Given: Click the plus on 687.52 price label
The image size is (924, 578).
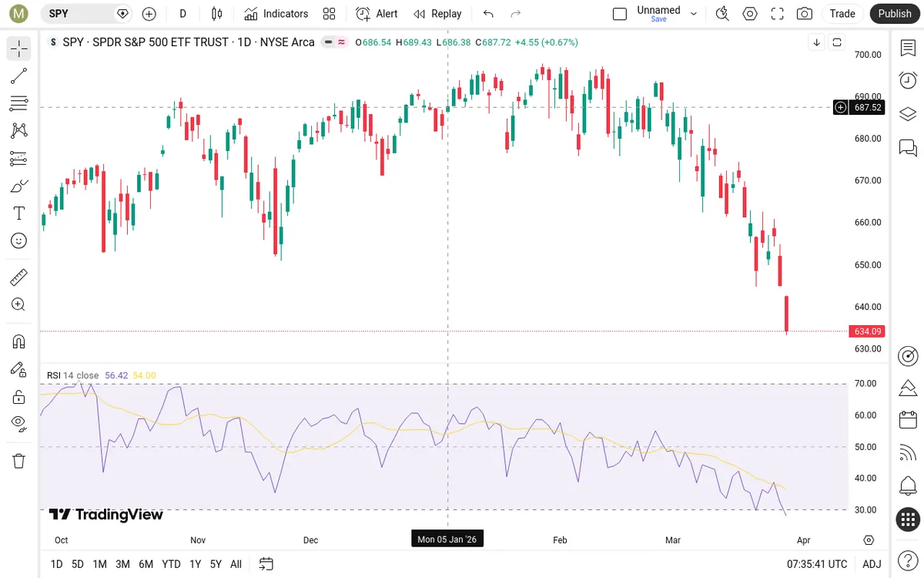Looking at the screenshot, I should click(841, 108).
